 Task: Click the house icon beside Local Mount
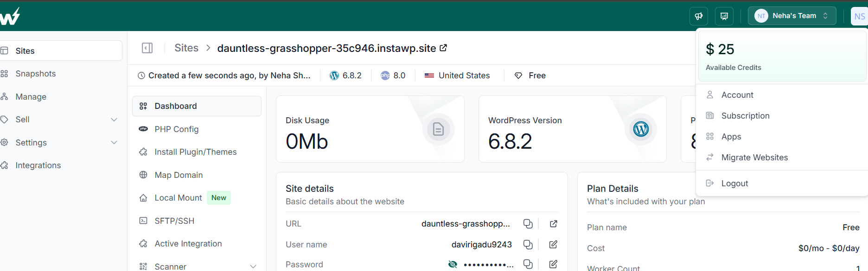tap(143, 198)
